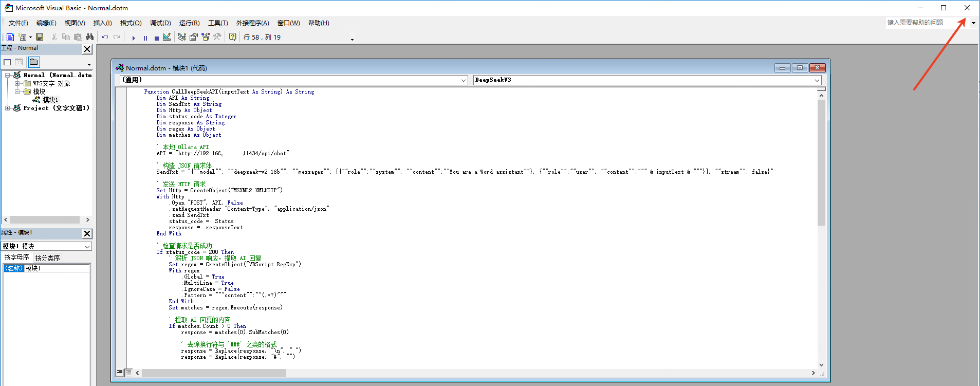Toggle Design Mode icon

[x=167, y=37]
